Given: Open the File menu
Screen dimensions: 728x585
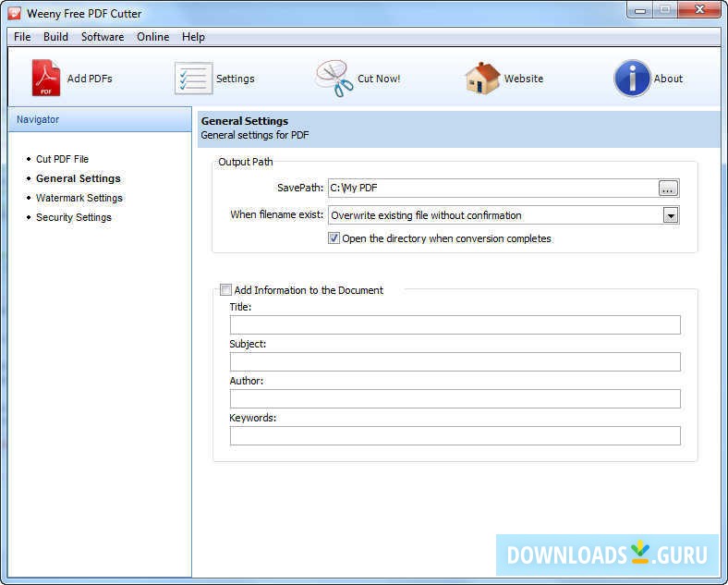Looking at the screenshot, I should point(22,37).
